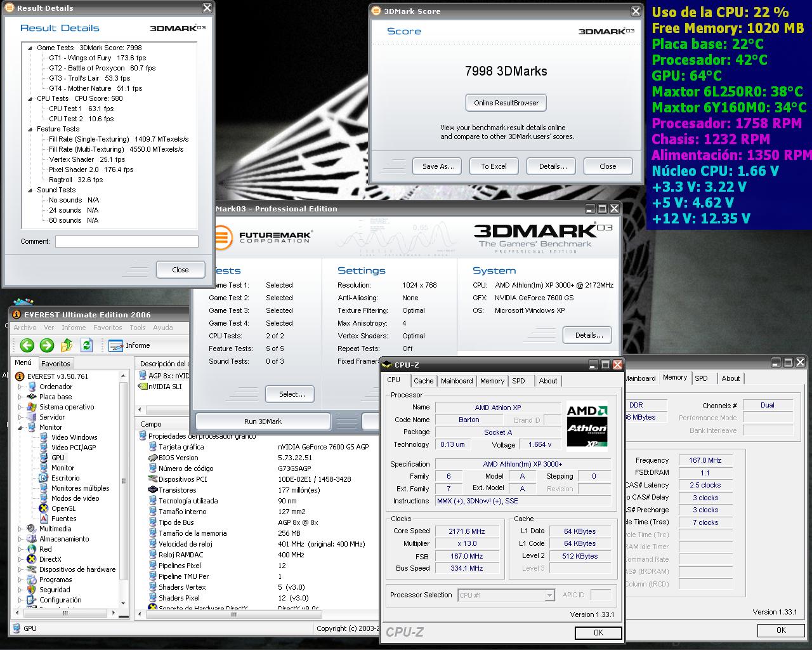Open the Processor Selection dropdown
Image resolution: width=812 pixels, height=650 pixels.
(x=549, y=595)
